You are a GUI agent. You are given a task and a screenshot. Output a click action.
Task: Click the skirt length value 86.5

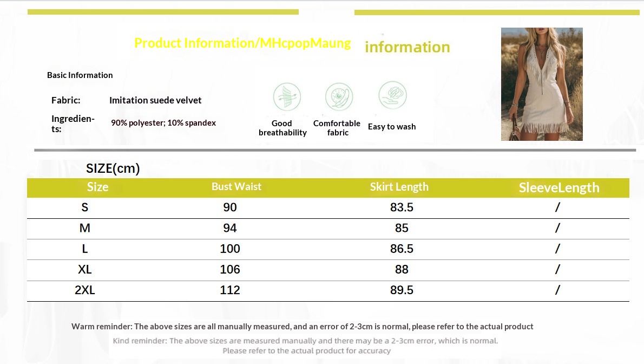[402, 249]
